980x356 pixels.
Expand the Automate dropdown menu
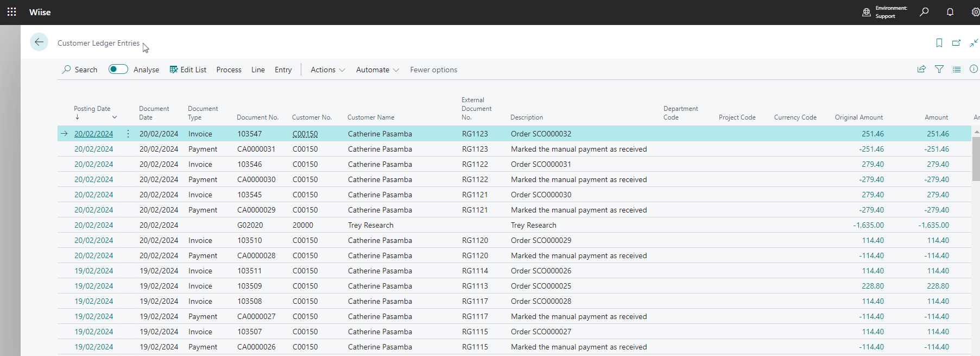click(x=377, y=70)
